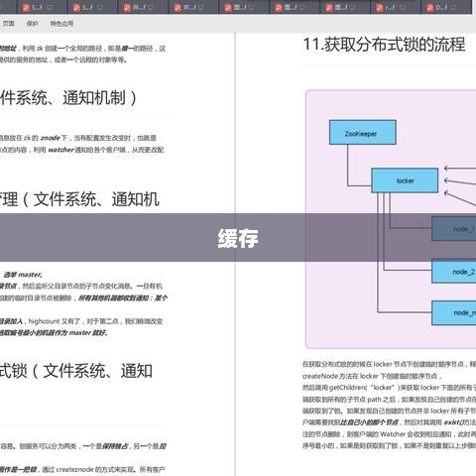Open the 页面 menu

coord(9,24)
